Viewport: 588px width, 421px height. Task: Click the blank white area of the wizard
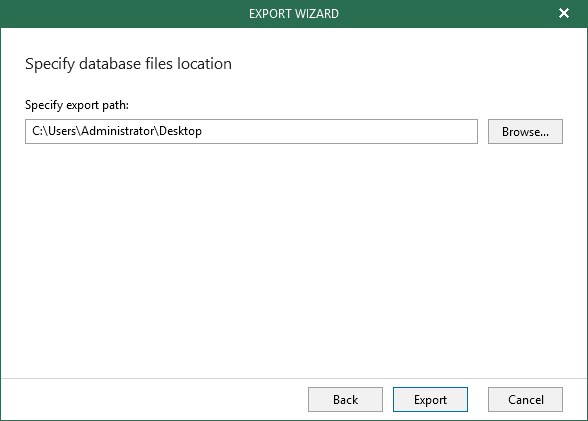(x=294, y=259)
